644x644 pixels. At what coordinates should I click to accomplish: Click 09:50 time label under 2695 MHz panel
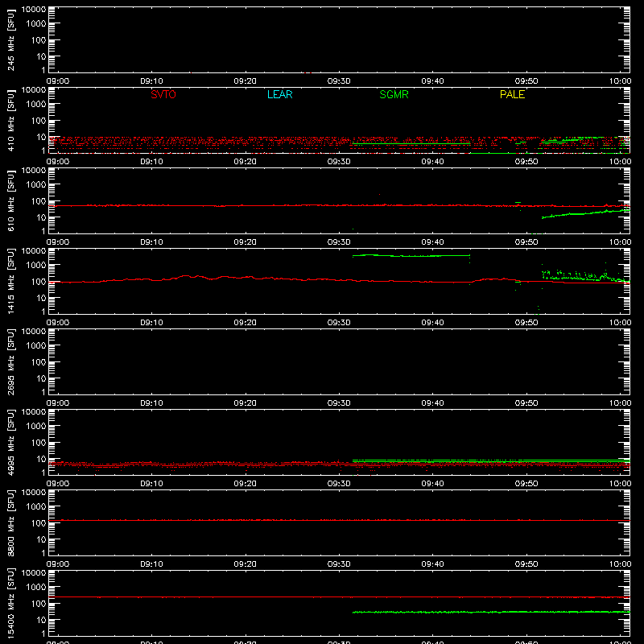click(526, 403)
